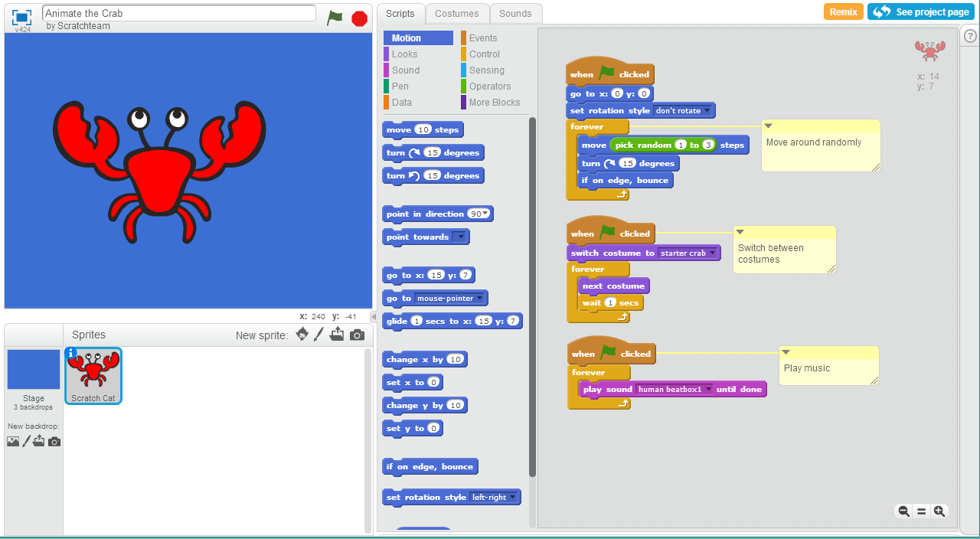Click the project title text field
This screenshot has height=539, width=980.
179,13
